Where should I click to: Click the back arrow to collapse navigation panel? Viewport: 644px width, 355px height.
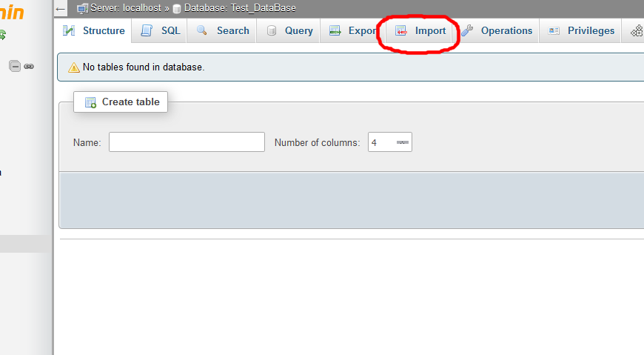(x=61, y=8)
